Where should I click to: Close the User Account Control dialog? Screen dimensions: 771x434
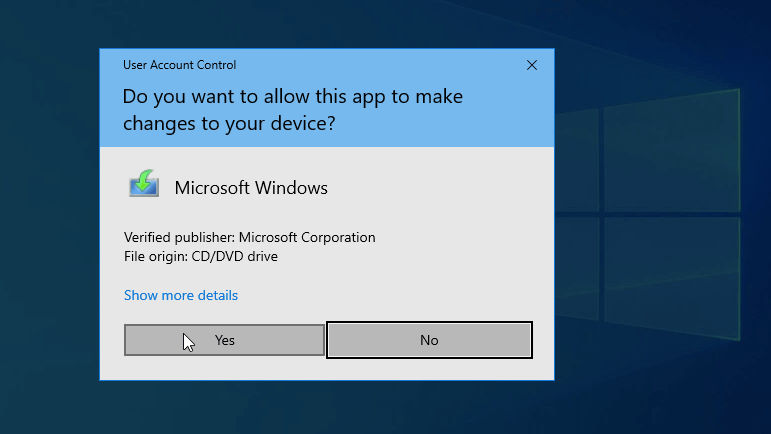point(532,65)
